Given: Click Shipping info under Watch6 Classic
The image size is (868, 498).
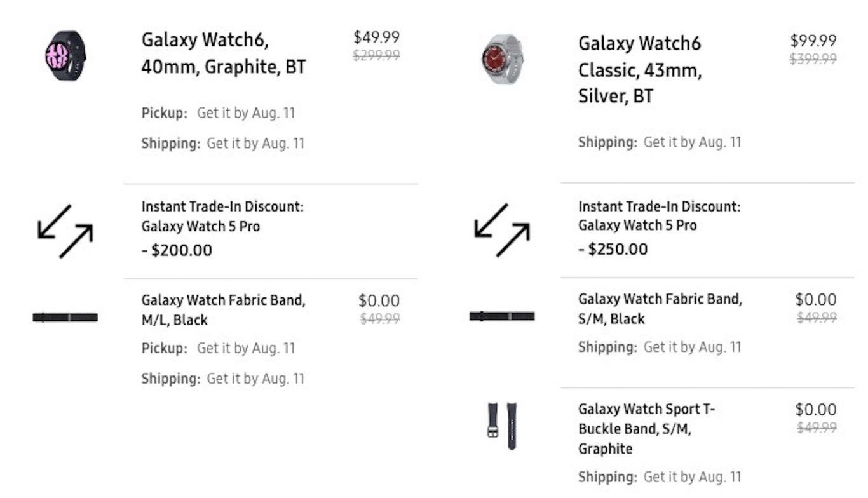Looking at the screenshot, I should [660, 142].
